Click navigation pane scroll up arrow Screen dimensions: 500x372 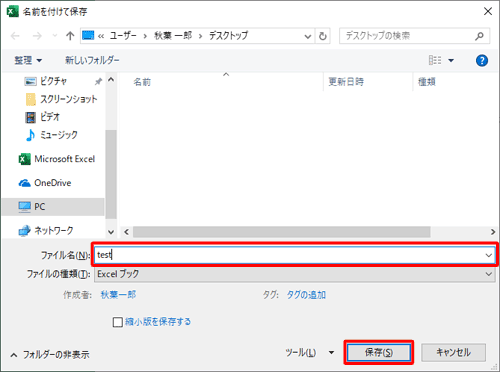pos(111,80)
